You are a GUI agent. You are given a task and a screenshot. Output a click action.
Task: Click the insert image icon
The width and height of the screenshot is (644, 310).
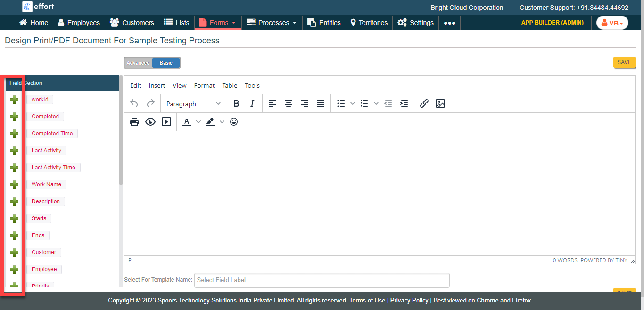(x=440, y=104)
